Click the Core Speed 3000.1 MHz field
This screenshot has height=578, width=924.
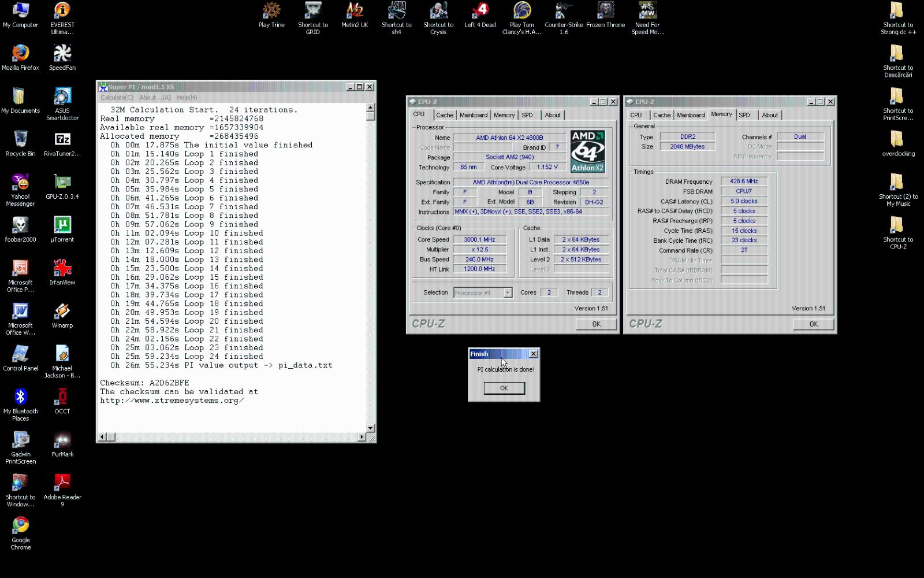[x=480, y=240]
